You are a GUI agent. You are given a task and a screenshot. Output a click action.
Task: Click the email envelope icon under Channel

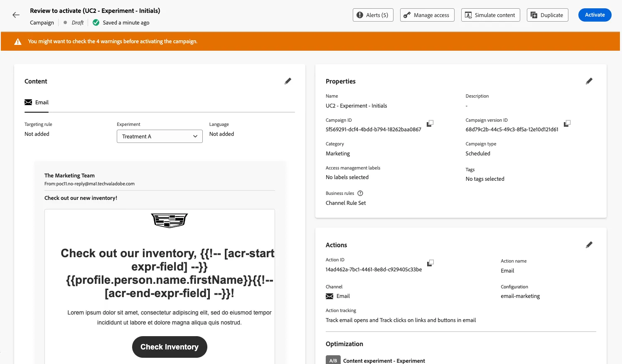point(329,296)
